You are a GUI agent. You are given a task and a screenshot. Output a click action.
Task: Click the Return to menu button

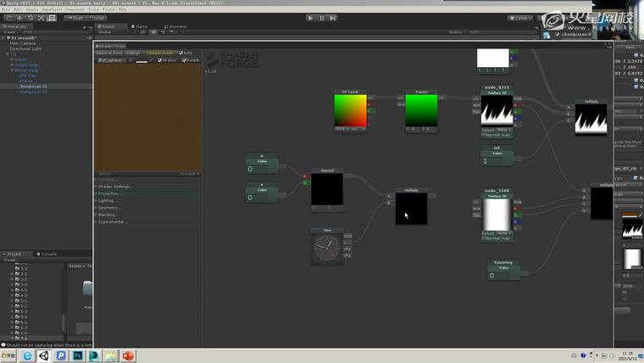point(108,53)
